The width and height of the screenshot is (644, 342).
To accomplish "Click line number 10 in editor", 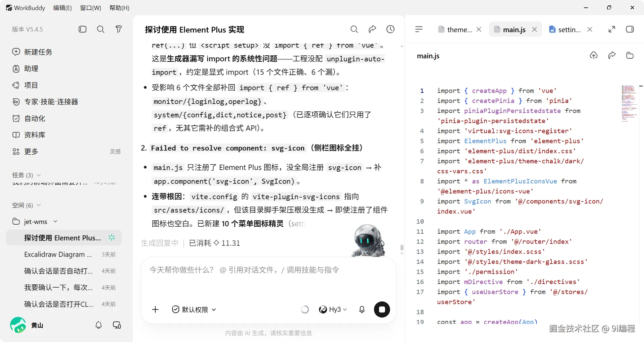I will 420,221.
